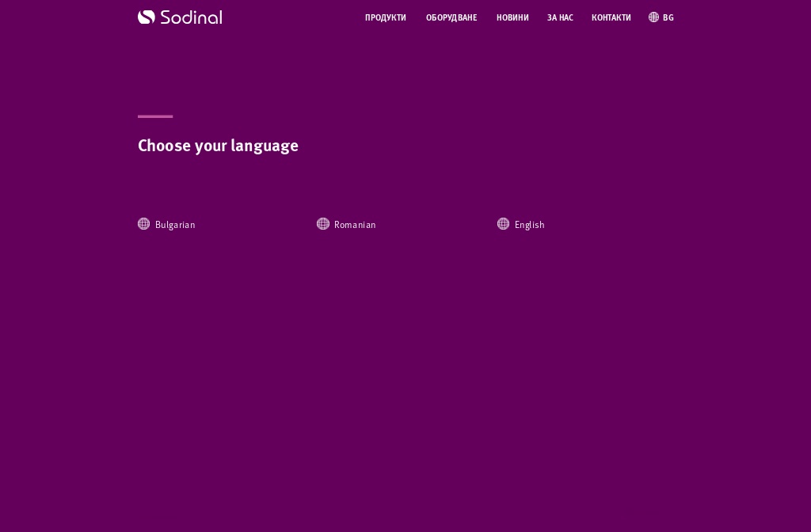Open the КОНТАКТИ menu

pyautogui.click(x=611, y=17)
